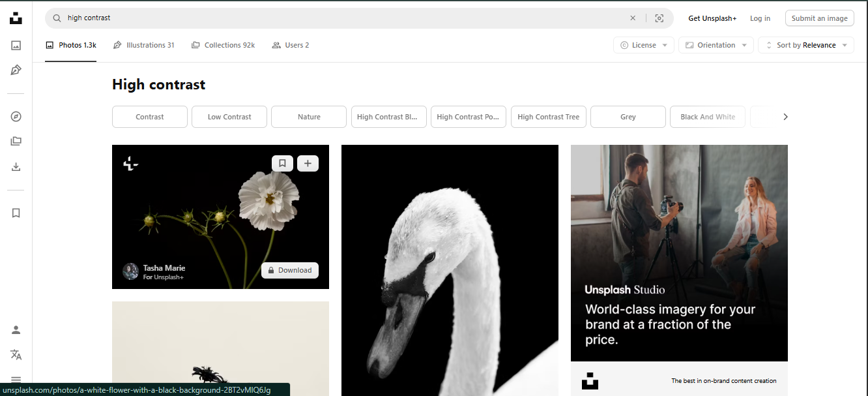The width and height of the screenshot is (868, 396).
Task: Open the Users 2 tab
Action: click(290, 45)
